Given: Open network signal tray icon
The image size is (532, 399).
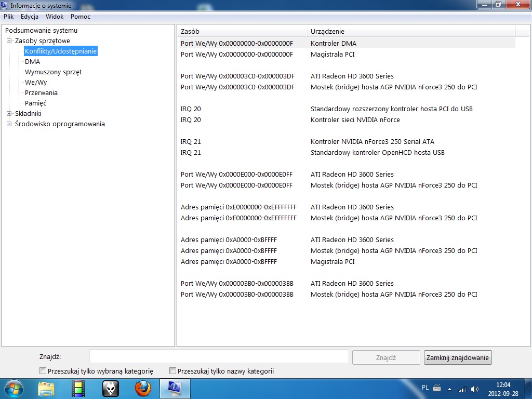Looking at the screenshot, I should [x=462, y=389].
